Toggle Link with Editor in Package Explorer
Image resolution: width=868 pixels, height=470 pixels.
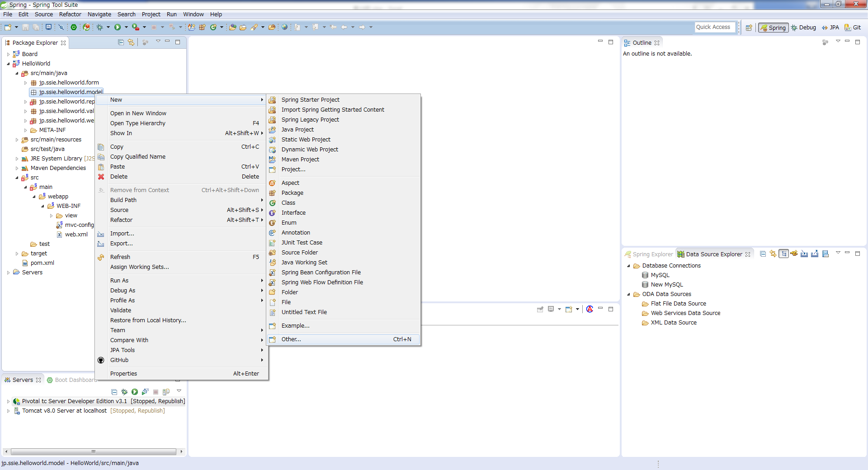click(131, 42)
